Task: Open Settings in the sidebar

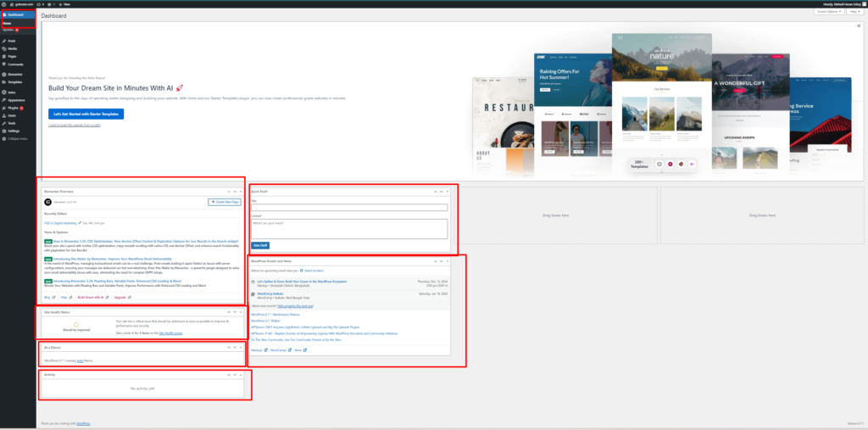Action: [x=14, y=131]
